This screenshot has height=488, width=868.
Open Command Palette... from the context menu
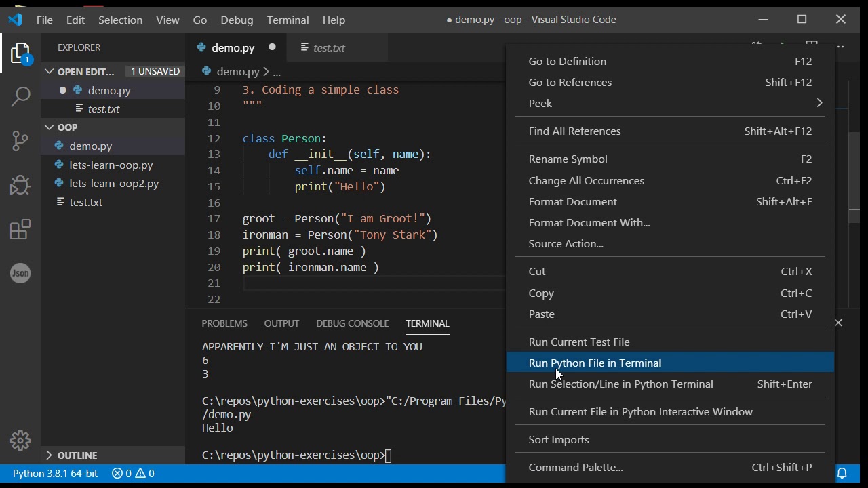click(670, 467)
